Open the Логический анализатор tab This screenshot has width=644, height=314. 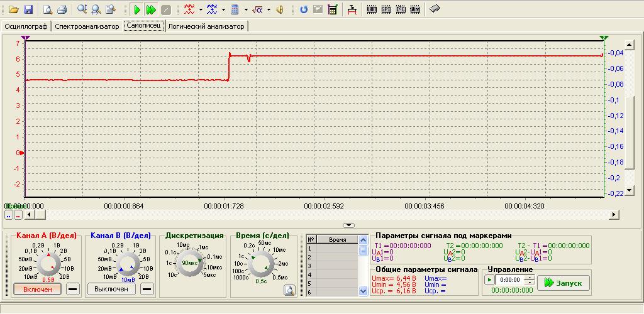(206, 26)
